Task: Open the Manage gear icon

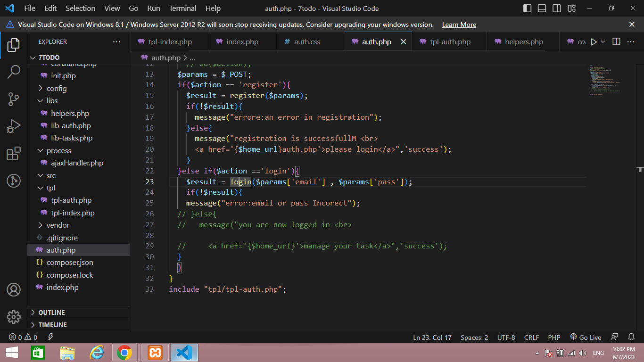Action: [13, 317]
